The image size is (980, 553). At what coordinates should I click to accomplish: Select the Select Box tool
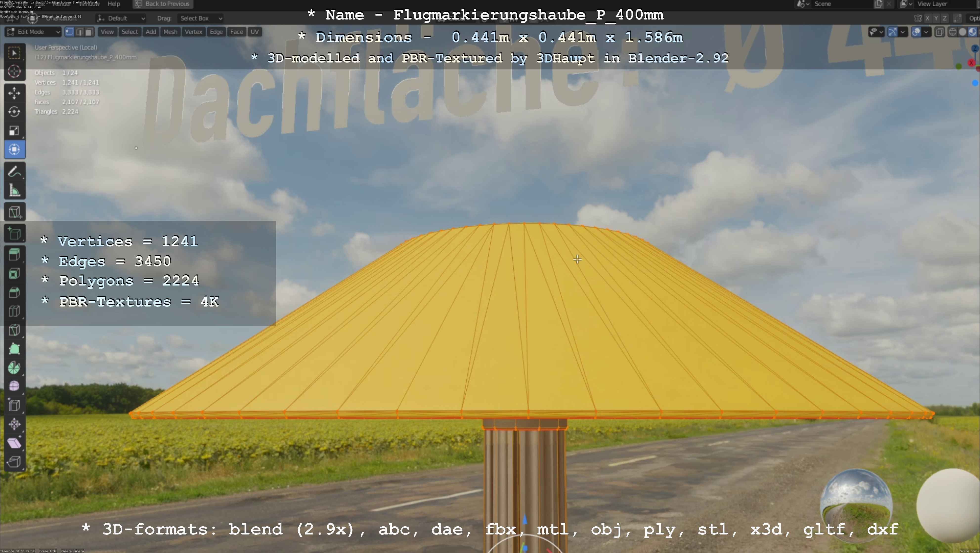coord(14,52)
